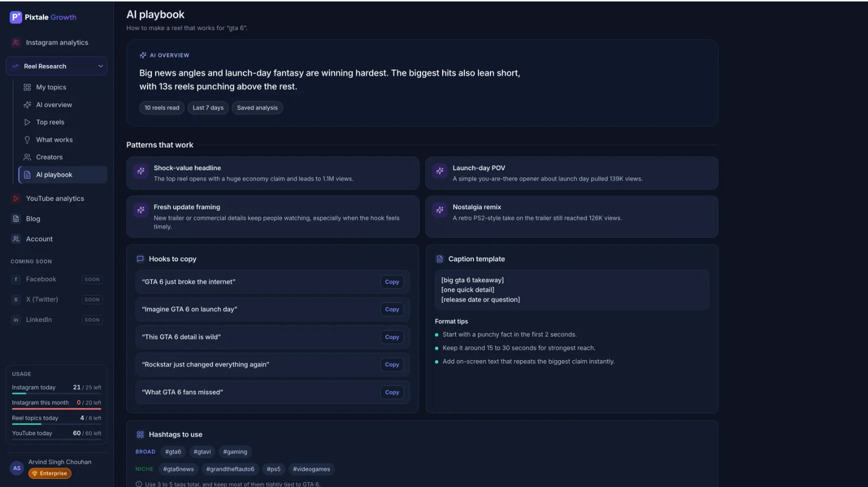Click the Pixtale logo icon
Viewport: 868px width, 487px height.
pos(16,17)
